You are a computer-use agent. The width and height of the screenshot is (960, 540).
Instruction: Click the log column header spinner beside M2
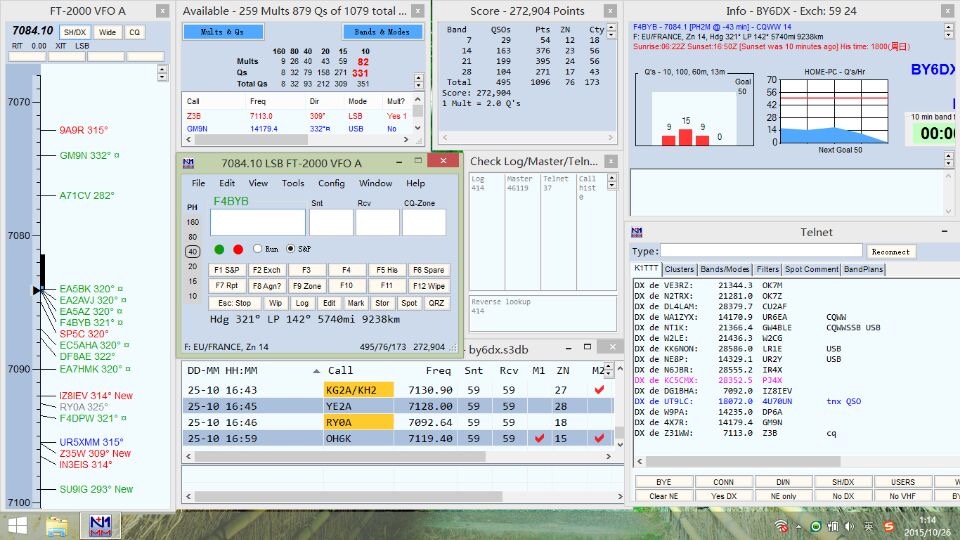pyautogui.click(x=608, y=370)
